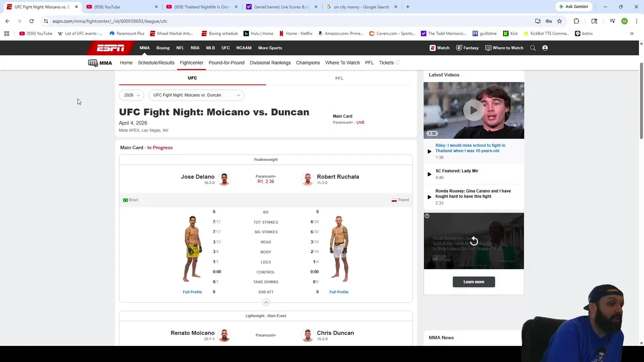The height and width of the screenshot is (362, 644).
Task: Open the 2026 year dropdown
Action: [x=132, y=95]
